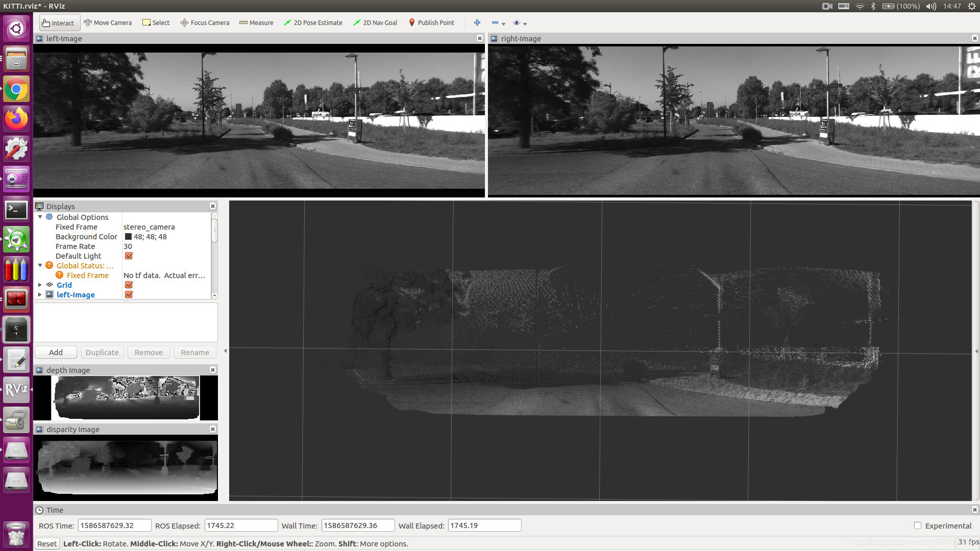Close the right-Image panel

974,38
